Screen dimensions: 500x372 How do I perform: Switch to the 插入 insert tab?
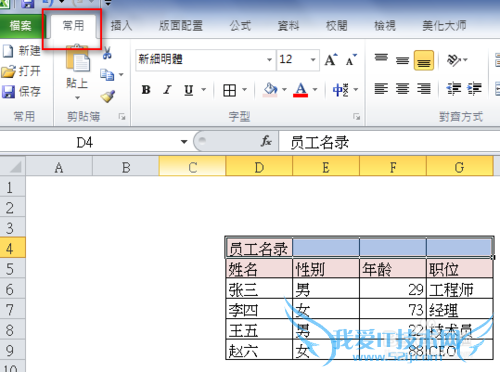(x=121, y=26)
